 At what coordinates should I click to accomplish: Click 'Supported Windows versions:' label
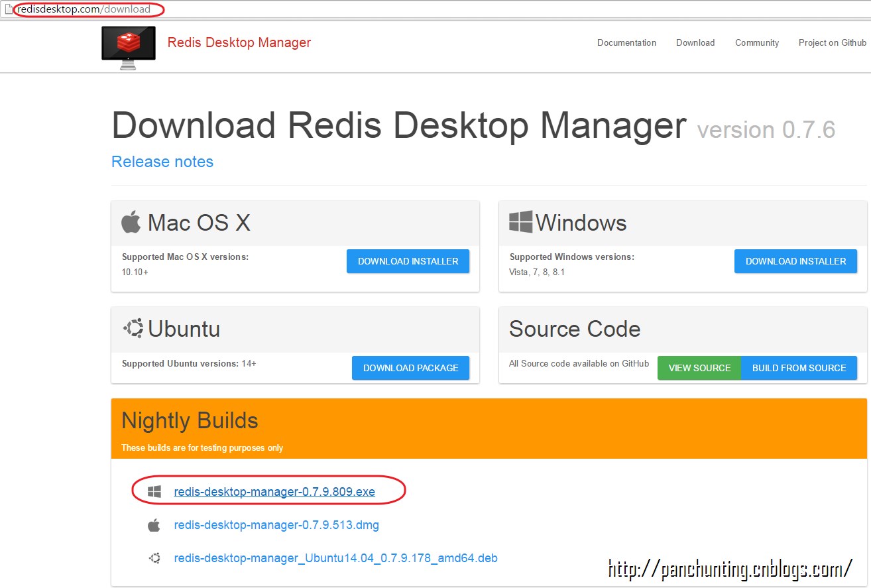pyautogui.click(x=571, y=257)
